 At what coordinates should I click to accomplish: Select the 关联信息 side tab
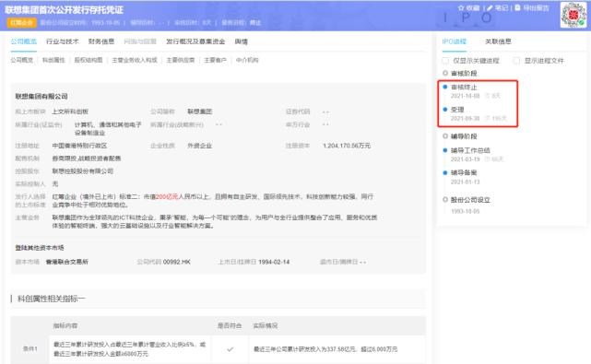[498, 41]
